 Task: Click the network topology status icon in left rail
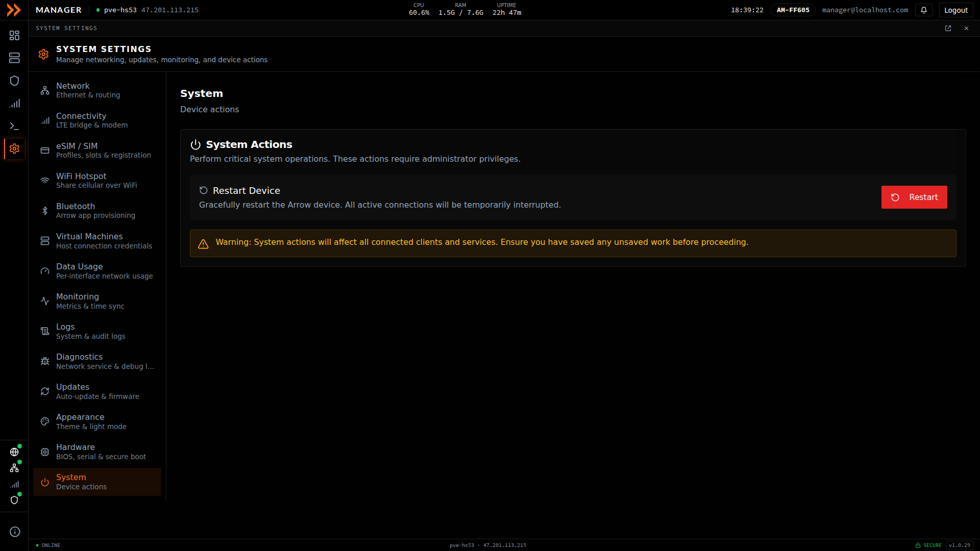point(14,468)
